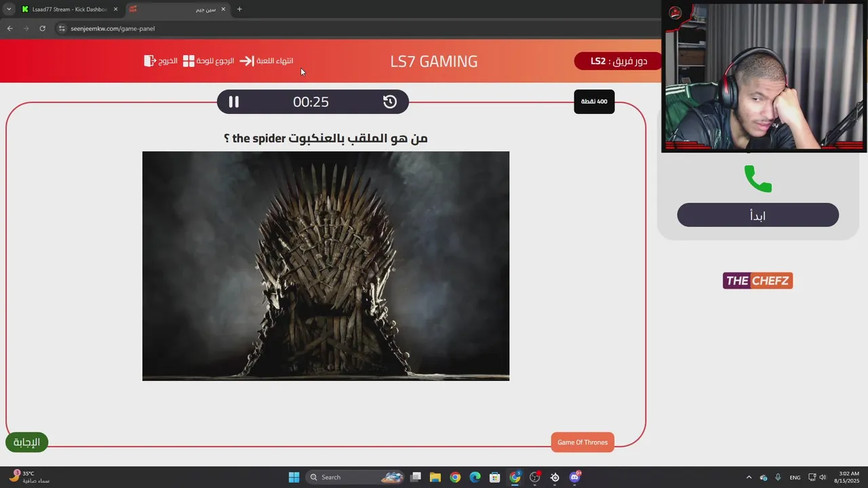This screenshot has height=488, width=868.
Task: Click the end-game arrow icon
Action: click(x=247, y=61)
